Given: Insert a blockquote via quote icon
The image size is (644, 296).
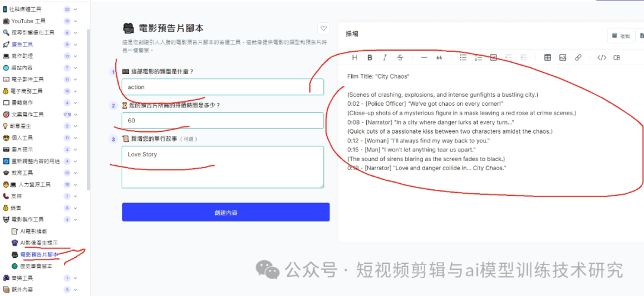Looking at the screenshot, I should tap(439, 57).
